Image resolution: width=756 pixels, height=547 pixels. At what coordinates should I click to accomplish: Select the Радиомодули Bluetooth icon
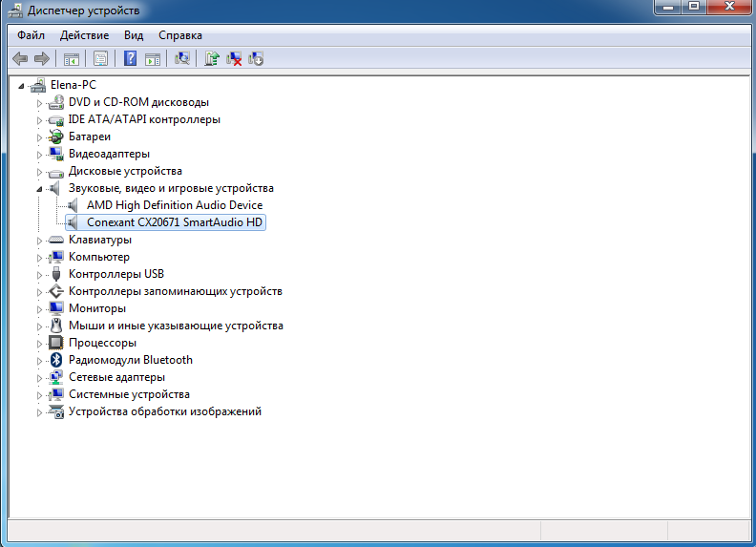coord(56,360)
